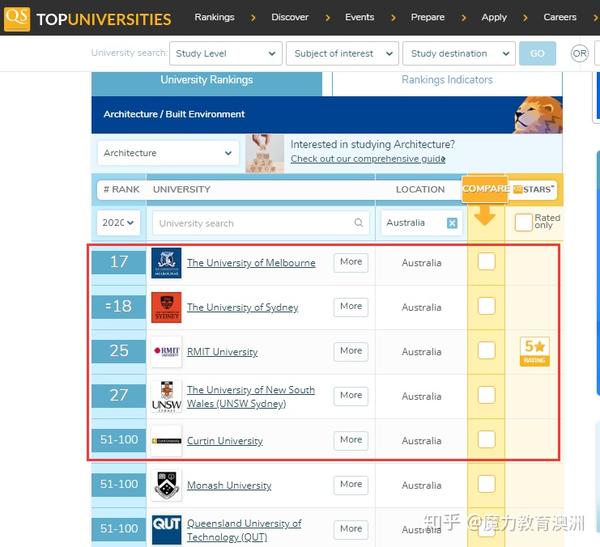Open University of Sydney logo thumbnail
The image size is (600, 547).
(166, 307)
